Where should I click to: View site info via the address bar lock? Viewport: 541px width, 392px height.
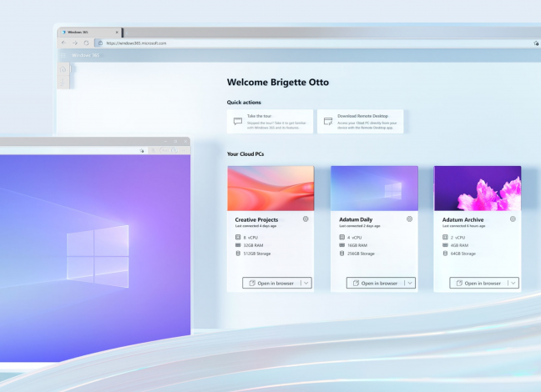100,43
